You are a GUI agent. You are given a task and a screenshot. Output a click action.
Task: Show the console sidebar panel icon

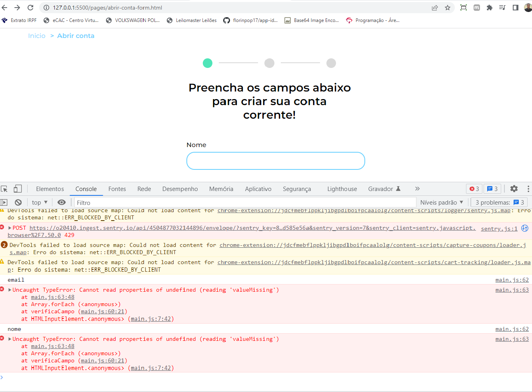coord(4,203)
